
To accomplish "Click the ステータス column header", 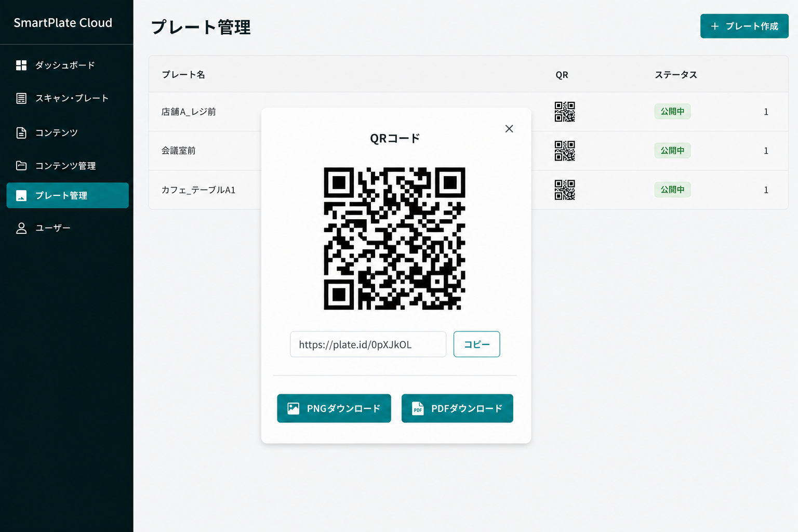I will (x=676, y=75).
